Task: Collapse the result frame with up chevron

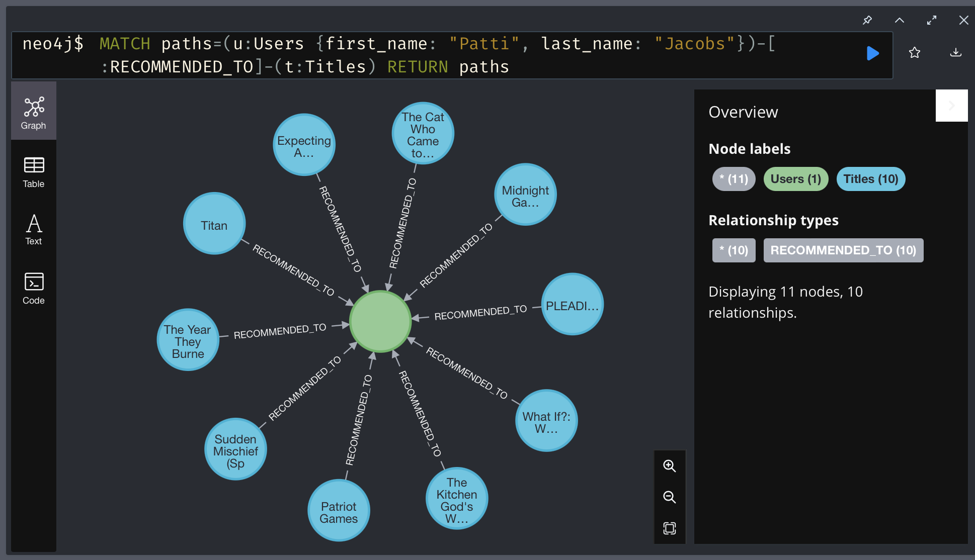Action: pos(900,20)
